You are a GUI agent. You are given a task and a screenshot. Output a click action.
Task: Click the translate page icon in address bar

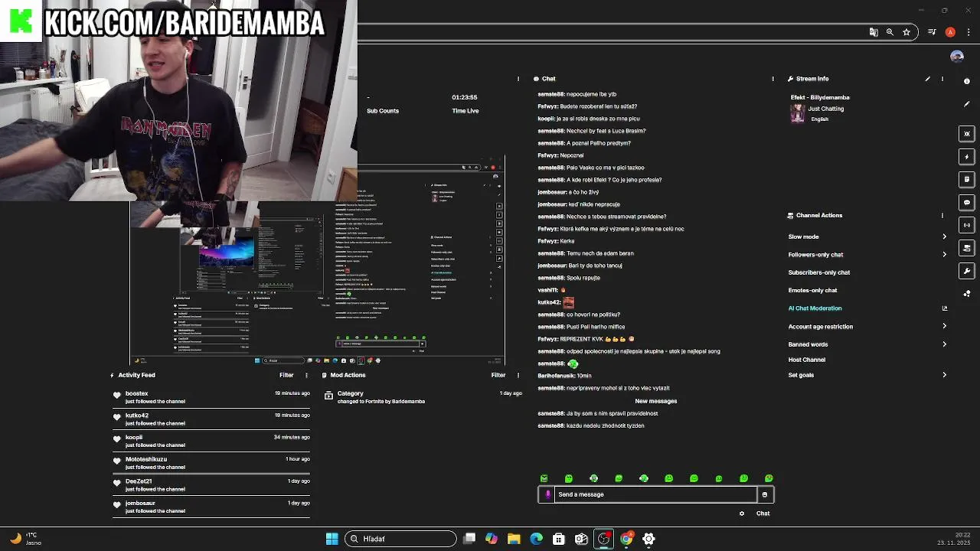[x=874, y=32]
